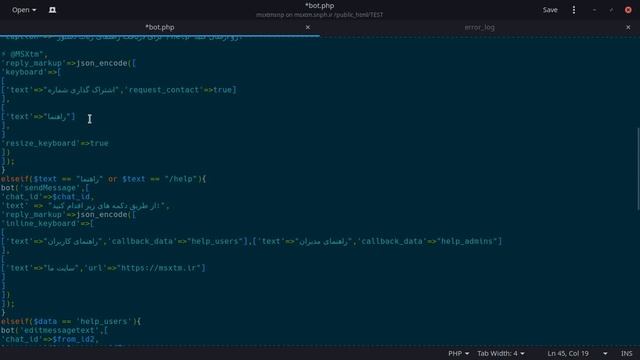Switch to the *bot.php tab

click(160, 27)
